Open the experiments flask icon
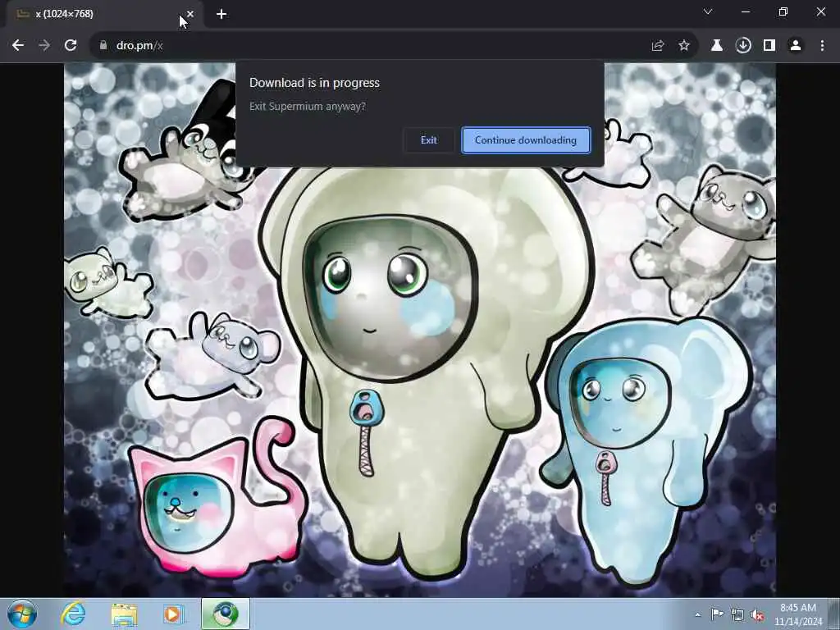840x630 pixels. coord(717,46)
